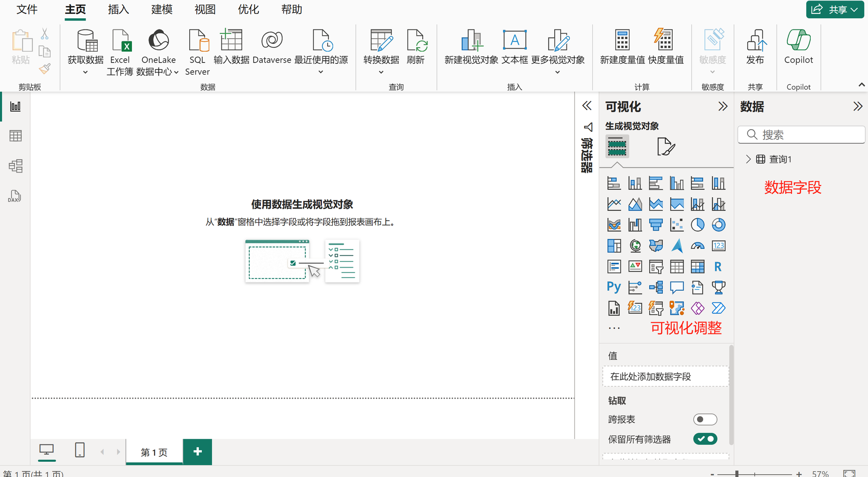The width and height of the screenshot is (868, 477).
Task: Select the scatter chart visual
Action: click(x=677, y=225)
